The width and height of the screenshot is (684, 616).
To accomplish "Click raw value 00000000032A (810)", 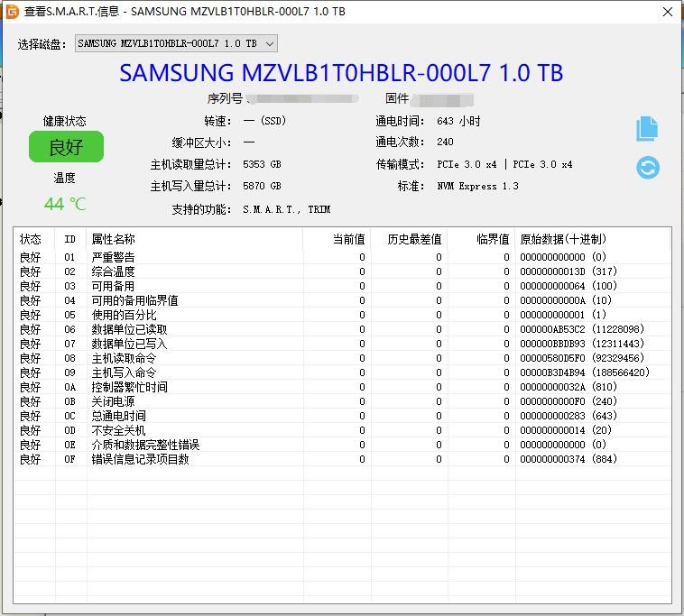I will pyautogui.click(x=568, y=387).
